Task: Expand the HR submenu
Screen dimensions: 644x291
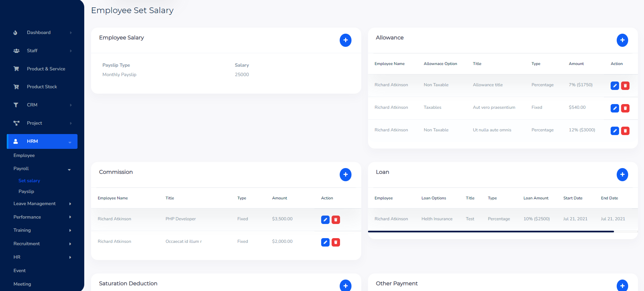Action: click(x=42, y=257)
